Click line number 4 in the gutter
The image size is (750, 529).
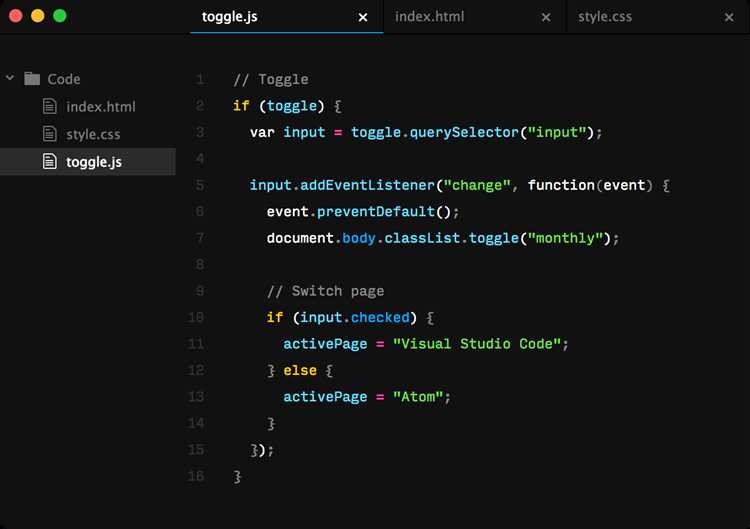[x=200, y=159]
